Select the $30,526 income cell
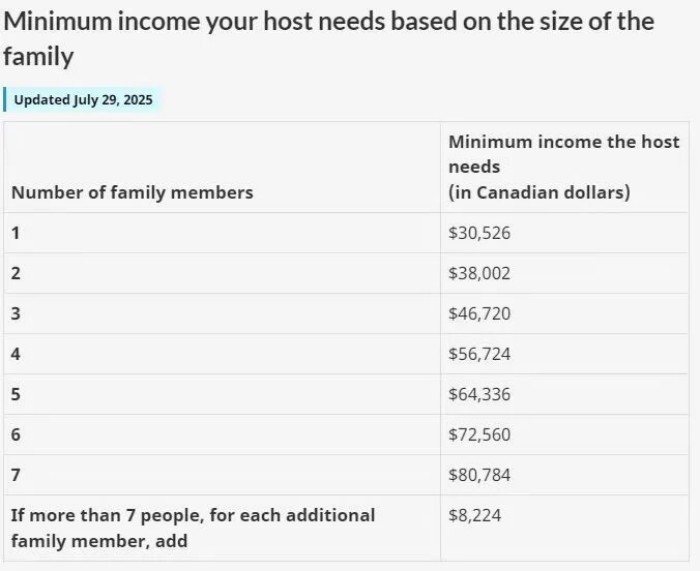700x571 pixels. [479, 233]
